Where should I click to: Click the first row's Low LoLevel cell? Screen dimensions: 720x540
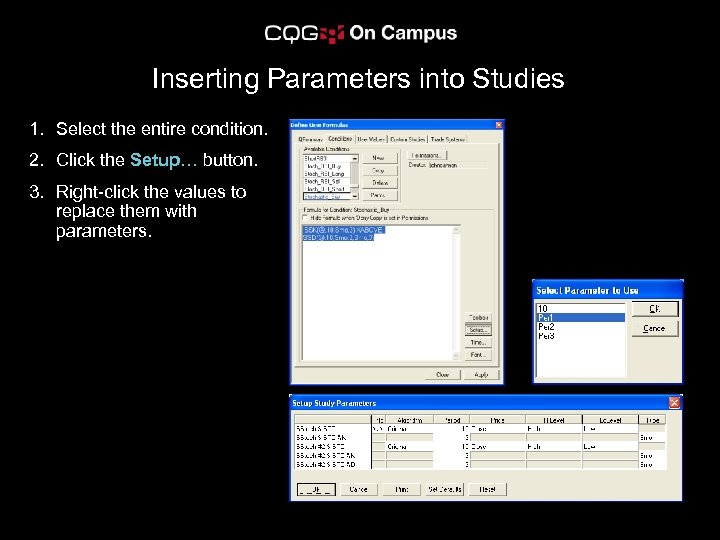click(610, 429)
